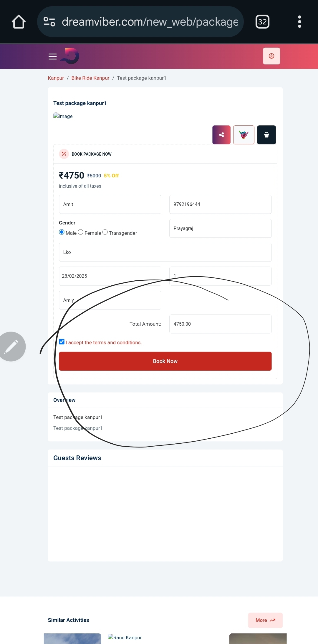Open the hamburger navigation menu

[52, 56]
